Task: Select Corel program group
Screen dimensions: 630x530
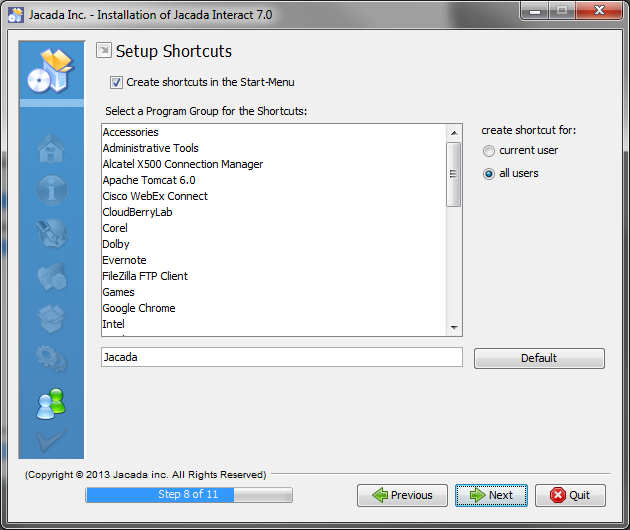Action: (274, 228)
